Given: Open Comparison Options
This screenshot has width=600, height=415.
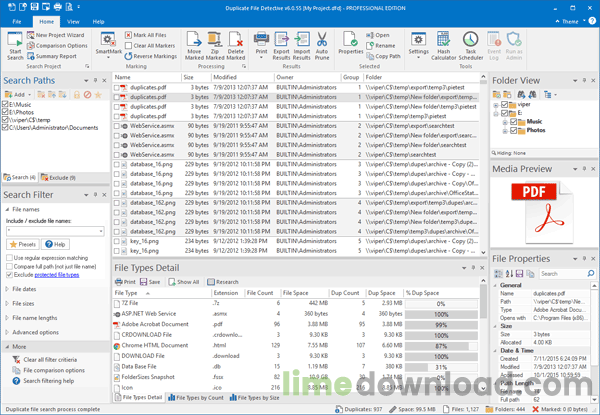Looking at the screenshot, I should point(57,46).
